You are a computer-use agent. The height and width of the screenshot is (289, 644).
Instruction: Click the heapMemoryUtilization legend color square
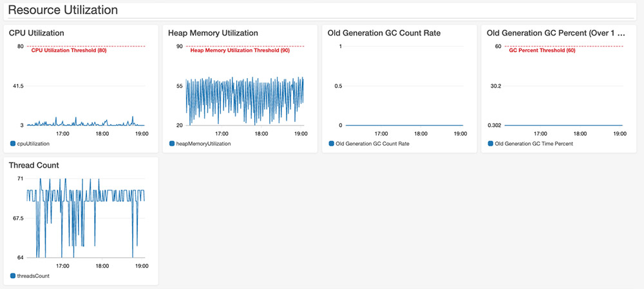[x=172, y=144]
